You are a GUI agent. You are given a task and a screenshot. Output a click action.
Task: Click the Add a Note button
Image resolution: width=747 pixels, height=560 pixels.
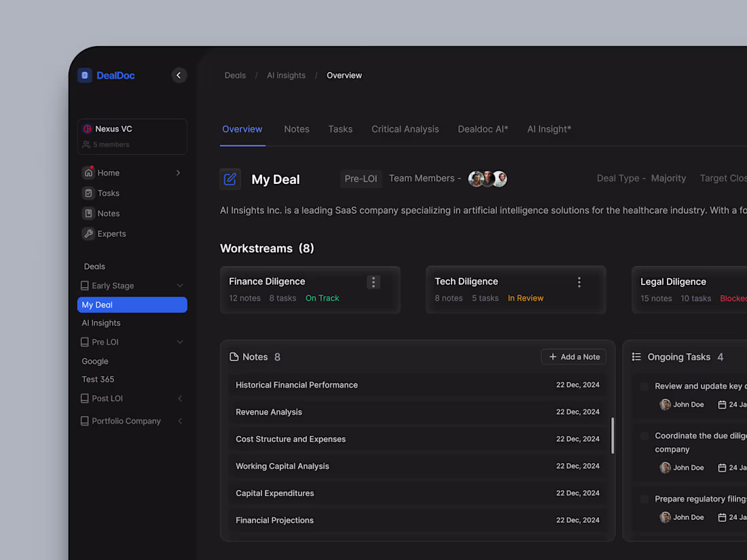[x=573, y=356]
